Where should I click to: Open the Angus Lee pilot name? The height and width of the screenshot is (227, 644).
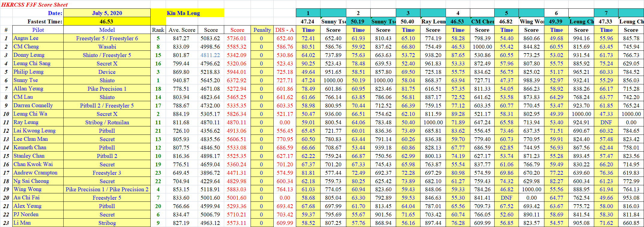pyautogui.click(x=26, y=38)
